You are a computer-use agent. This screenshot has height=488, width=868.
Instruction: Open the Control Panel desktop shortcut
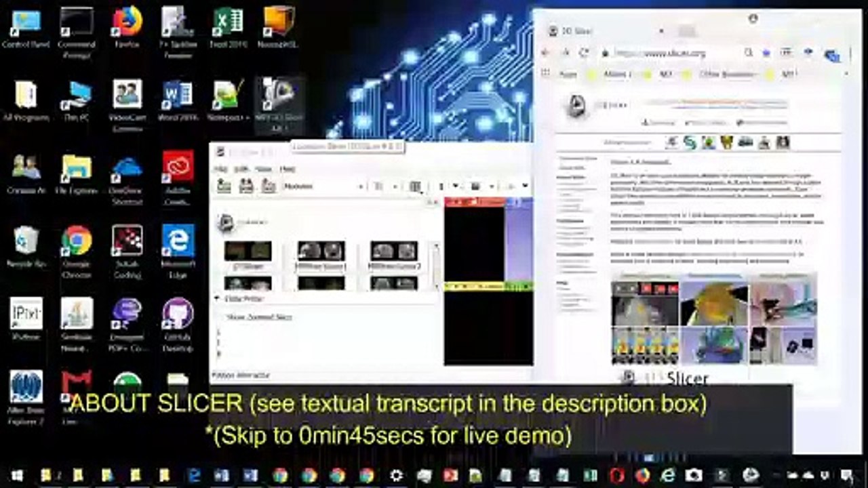26,27
